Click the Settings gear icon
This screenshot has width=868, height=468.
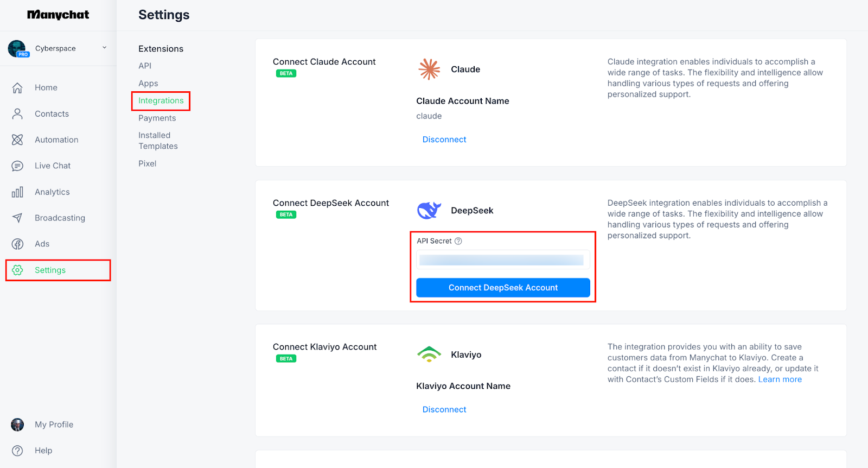point(17,270)
